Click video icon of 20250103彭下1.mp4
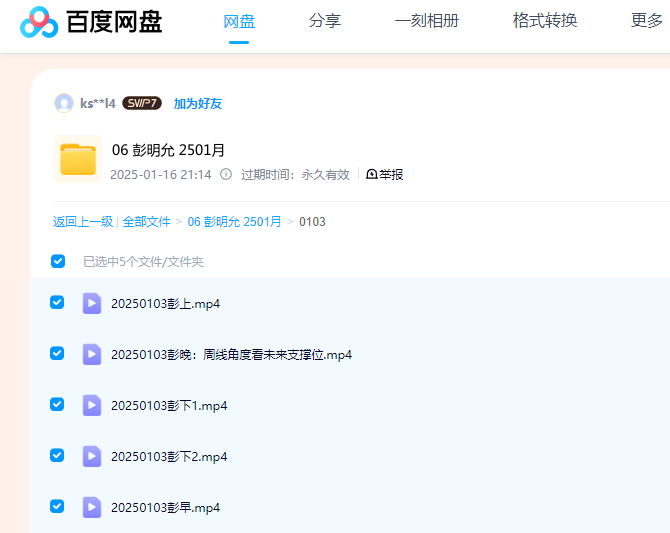Image resolution: width=670 pixels, height=533 pixels. (x=92, y=406)
